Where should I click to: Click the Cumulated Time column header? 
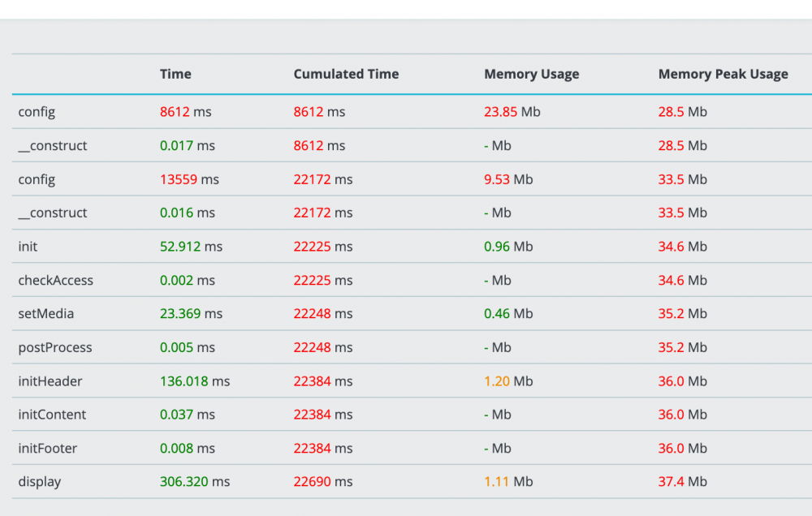coord(346,74)
